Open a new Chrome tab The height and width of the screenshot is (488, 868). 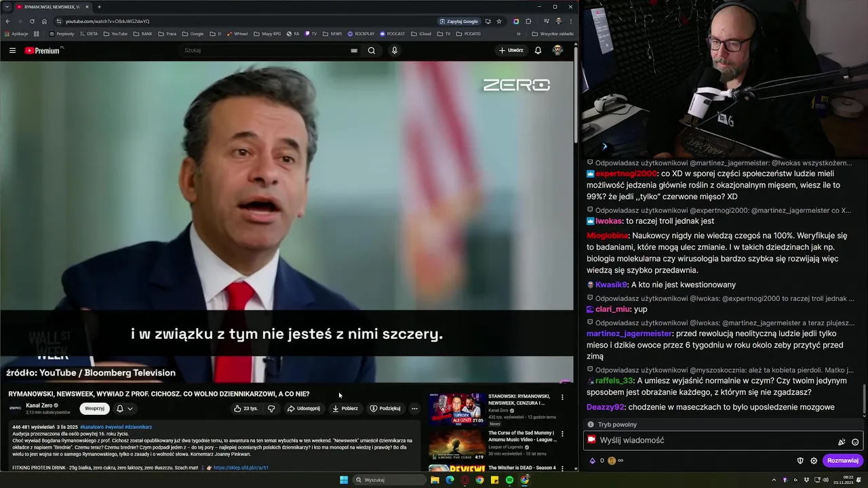(99, 7)
